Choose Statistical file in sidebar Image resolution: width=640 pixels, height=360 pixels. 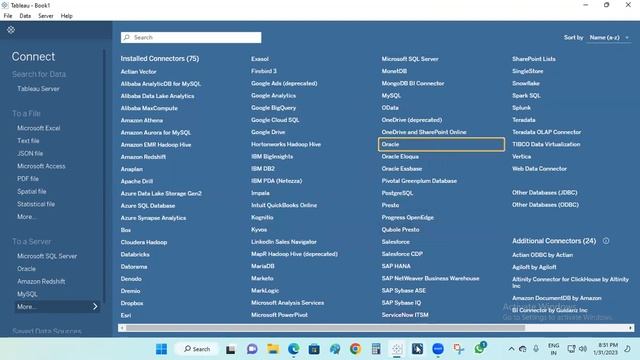click(x=36, y=204)
